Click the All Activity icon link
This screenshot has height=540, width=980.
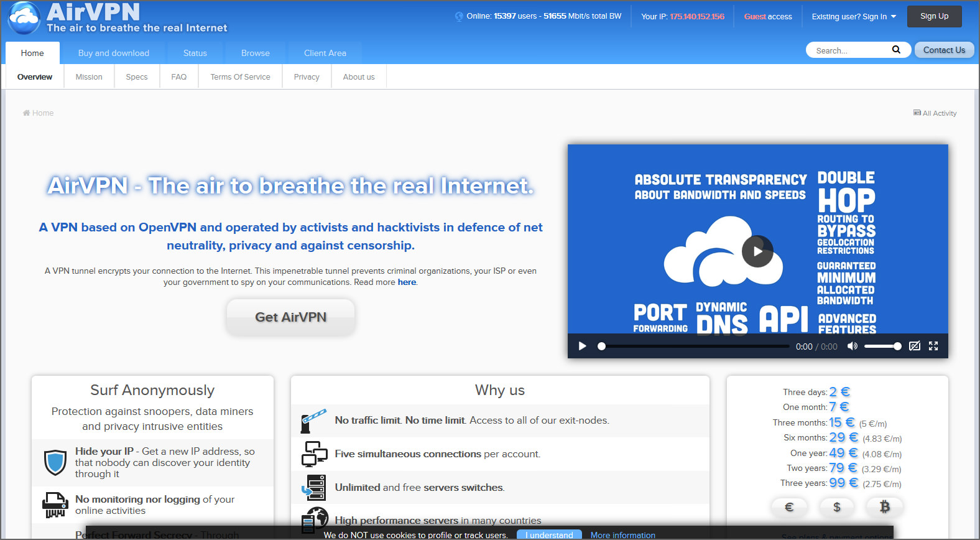click(935, 113)
